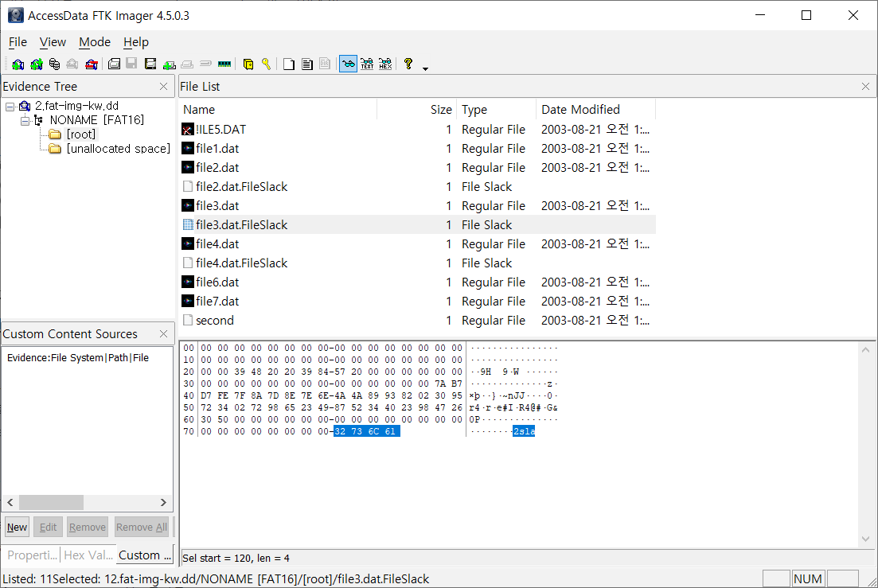The width and height of the screenshot is (878, 588).
Task: Click the New custom content button
Action: click(18, 527)
